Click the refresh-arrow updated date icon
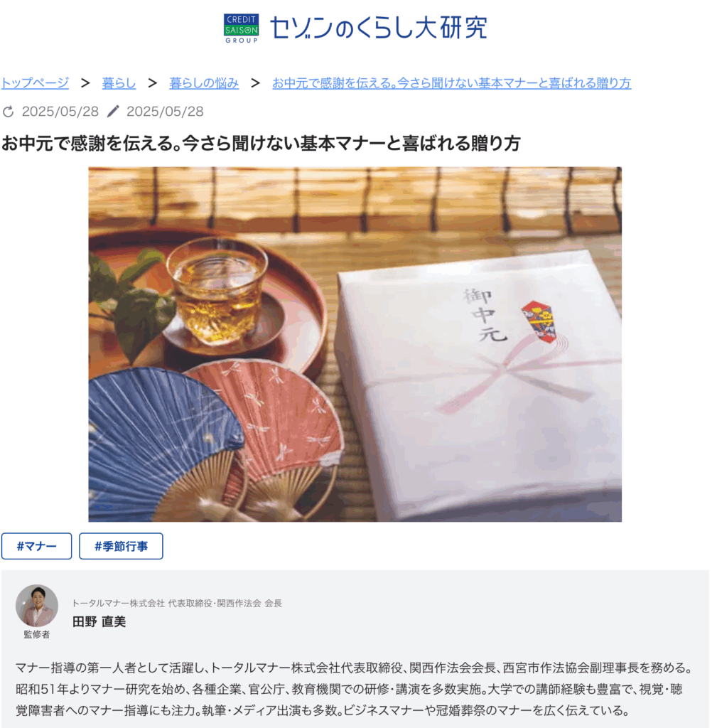Image resolution: width=717 pixels, height=728 pixels. (9, 112)
